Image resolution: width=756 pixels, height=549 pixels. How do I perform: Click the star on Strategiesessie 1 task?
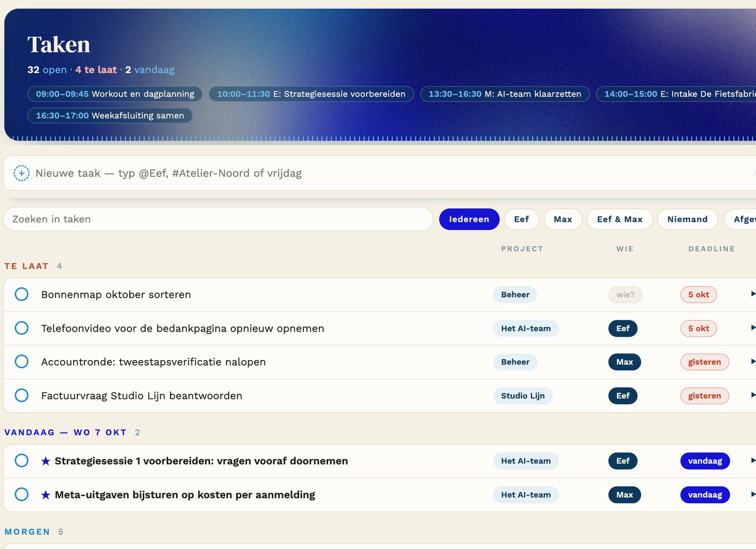45,461
